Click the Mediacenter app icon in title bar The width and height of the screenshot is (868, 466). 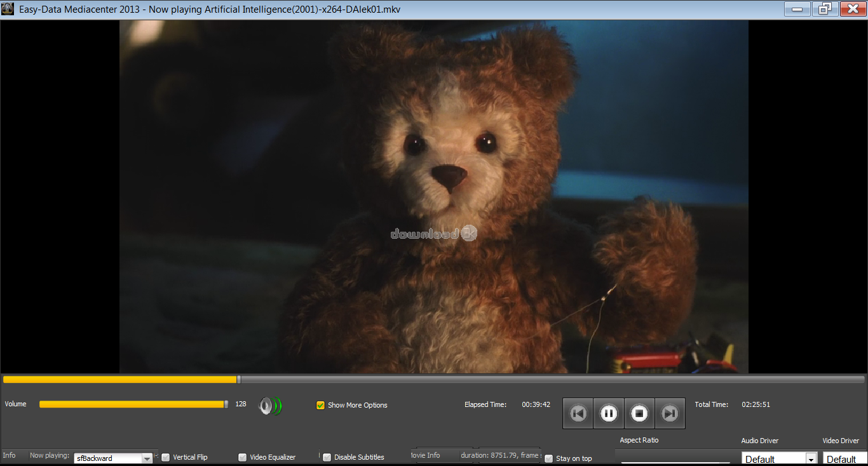click(x=8, y=10)
